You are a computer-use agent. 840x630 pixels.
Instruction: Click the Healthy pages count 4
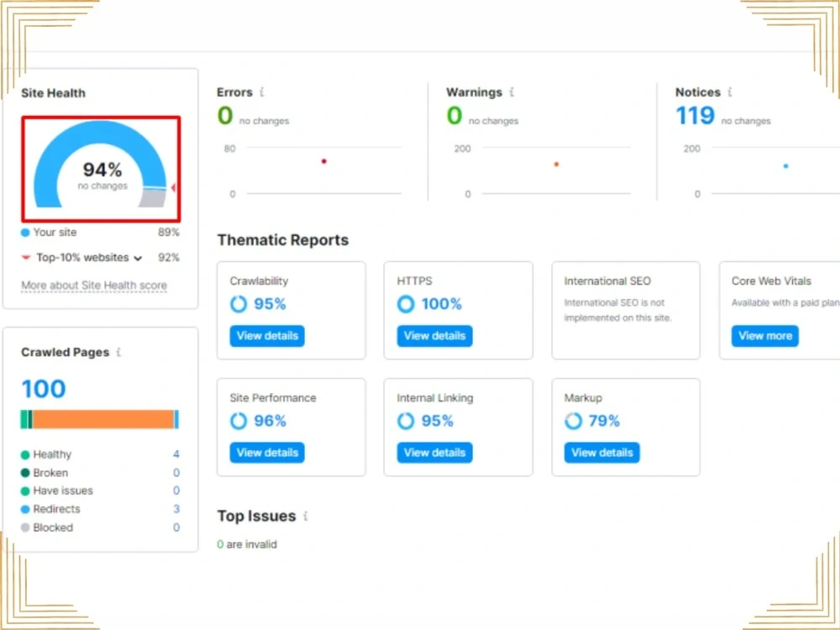click(176, 454)
